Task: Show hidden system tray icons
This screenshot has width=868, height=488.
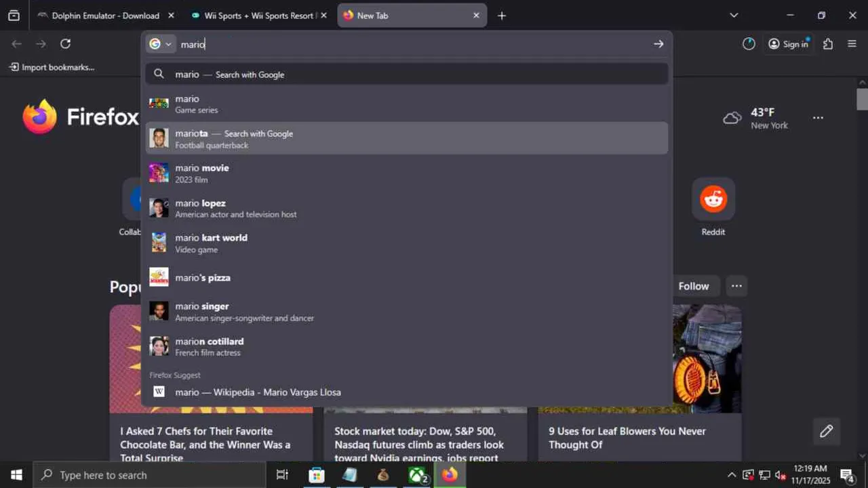Action: click(732, 475)
